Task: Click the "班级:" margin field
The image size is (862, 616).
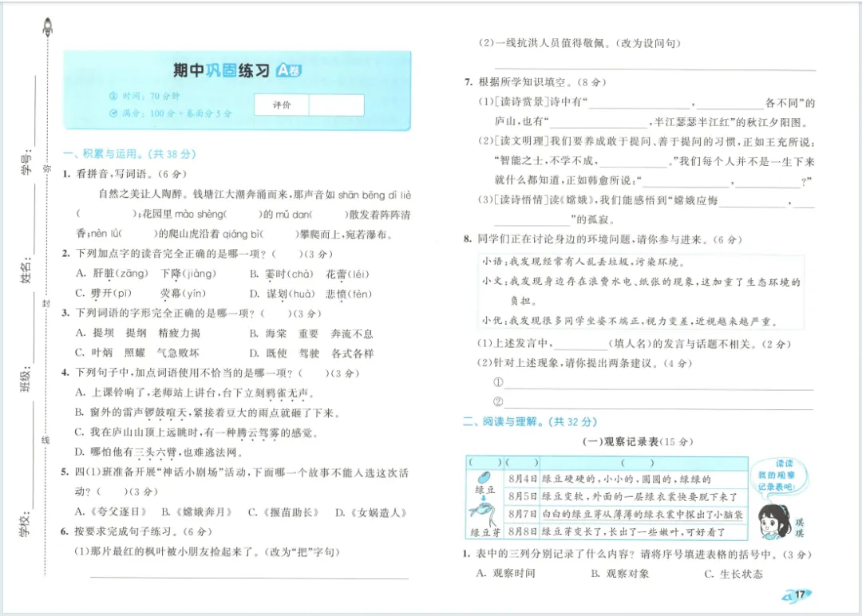Action: tap(27, 341)
